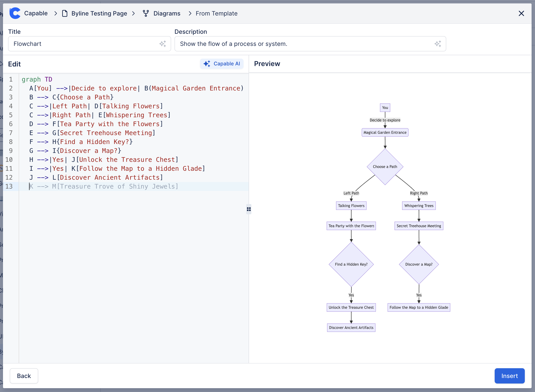Select the From Template breadcrumb item

216,13
